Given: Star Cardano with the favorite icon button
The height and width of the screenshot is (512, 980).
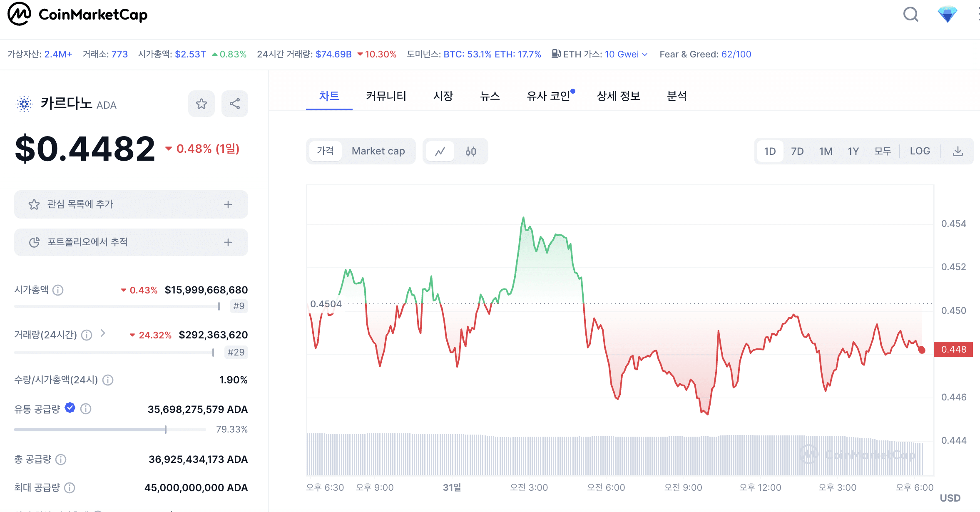Looking at the screenshot, I should [x=201, y=104].
